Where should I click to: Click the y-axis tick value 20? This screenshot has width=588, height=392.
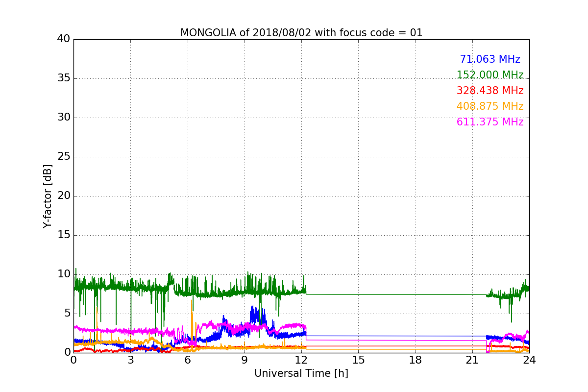point(63,196)
